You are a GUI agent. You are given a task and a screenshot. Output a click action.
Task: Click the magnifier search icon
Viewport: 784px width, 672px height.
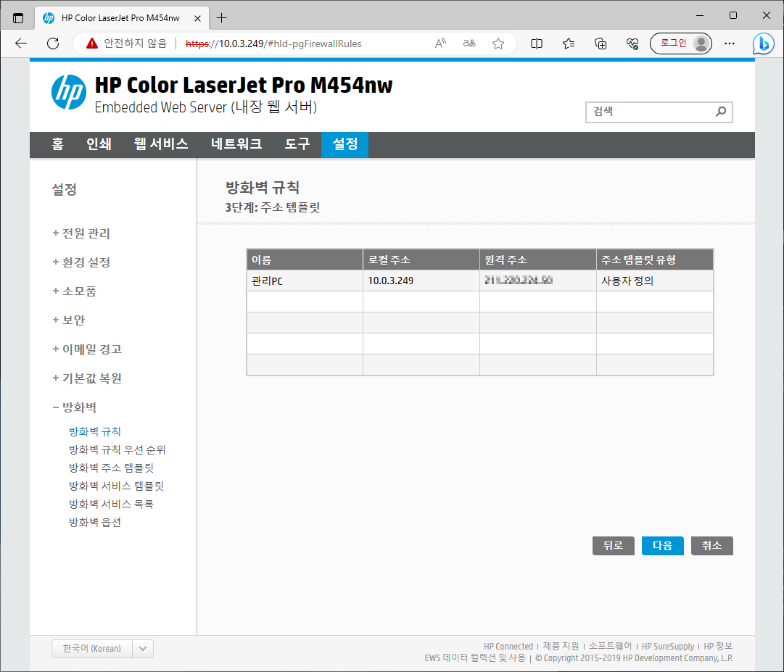[x=720, y=112]
